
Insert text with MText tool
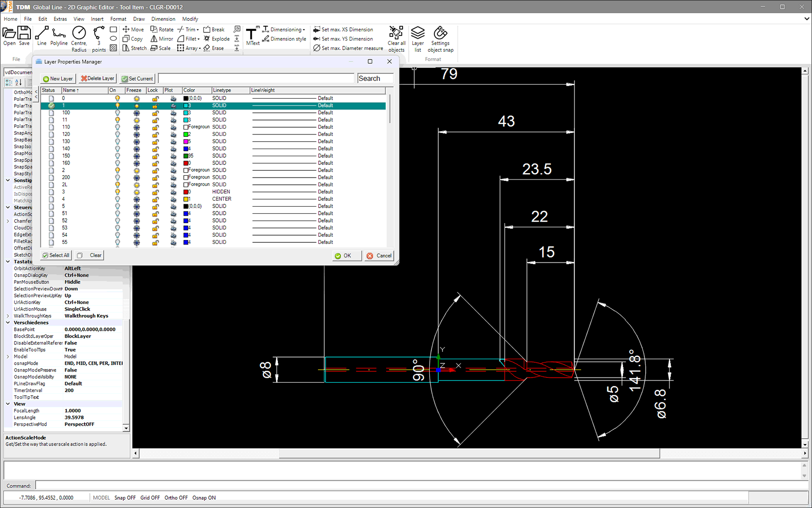click(x=252, y=37)
